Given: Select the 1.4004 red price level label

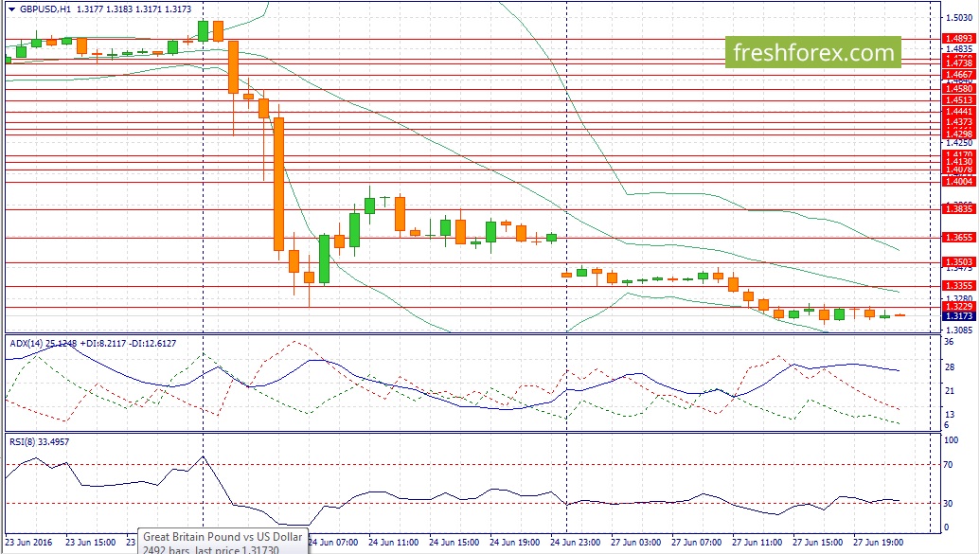Looking at the screenshot, I should [958, 182].
